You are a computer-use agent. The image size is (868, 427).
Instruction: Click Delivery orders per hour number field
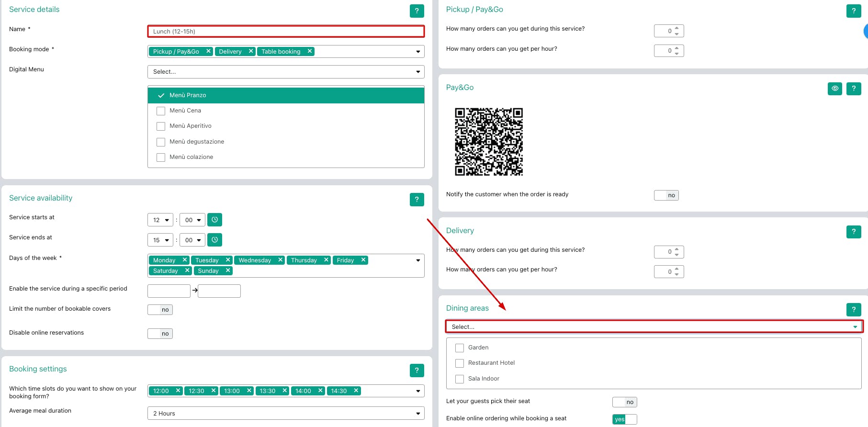pos(669,272)
